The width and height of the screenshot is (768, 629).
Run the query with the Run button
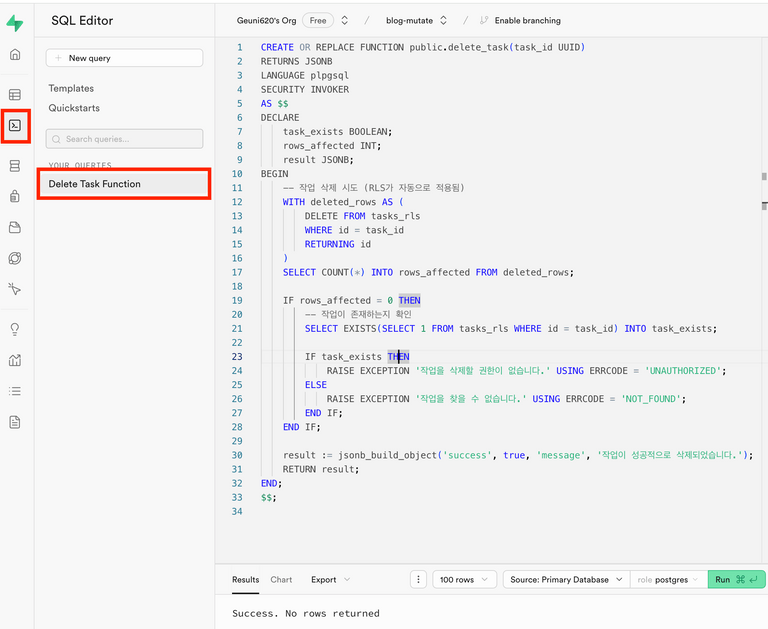tap(737, 580)
